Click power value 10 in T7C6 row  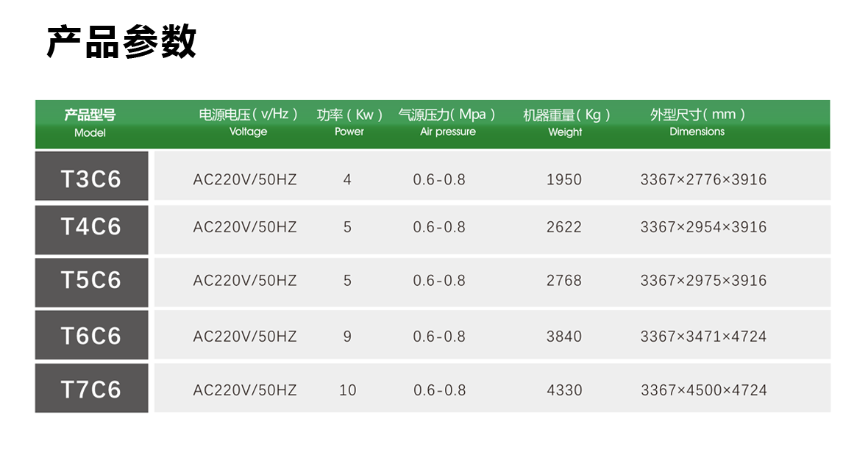tap(348, 390)
